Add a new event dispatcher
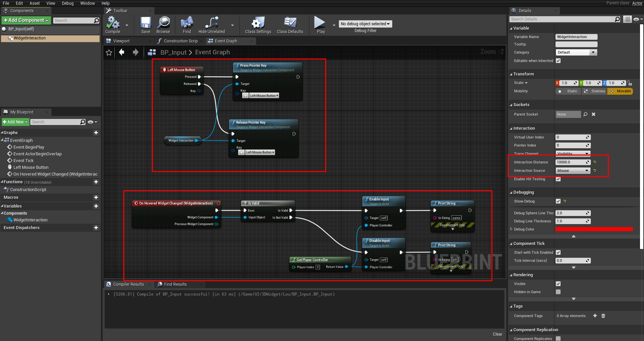This screenshot has width=644, height=341. pyautogui.click(x=96, y=228)
